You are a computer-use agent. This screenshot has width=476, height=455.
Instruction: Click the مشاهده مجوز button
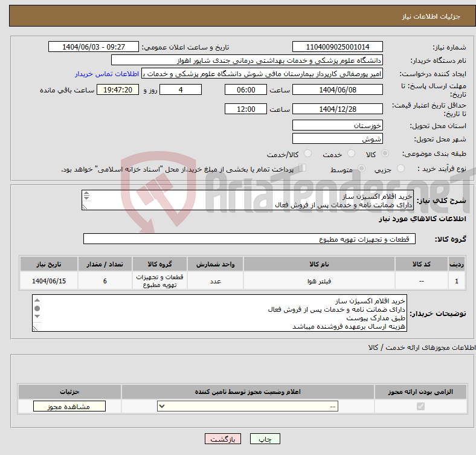(69, 407)
